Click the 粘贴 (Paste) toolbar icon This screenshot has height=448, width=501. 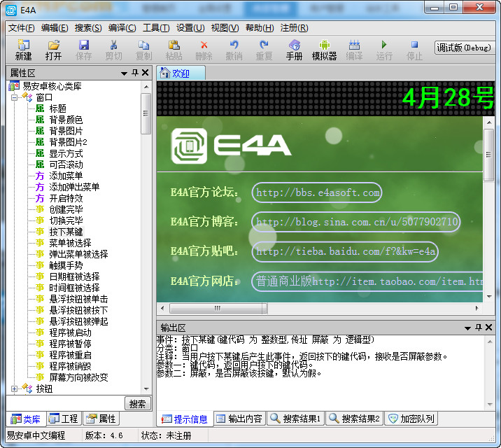174,45
